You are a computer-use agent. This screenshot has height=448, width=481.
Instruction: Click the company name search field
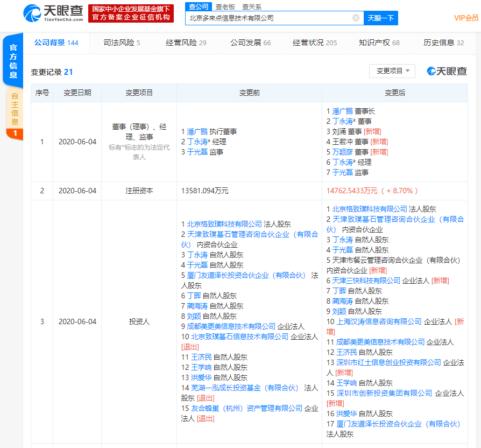tap(269, 18)
